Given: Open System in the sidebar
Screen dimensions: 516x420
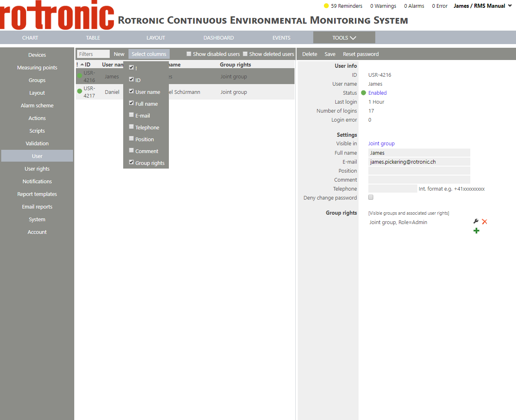Looking at the screenshot, I should (37, 219).
